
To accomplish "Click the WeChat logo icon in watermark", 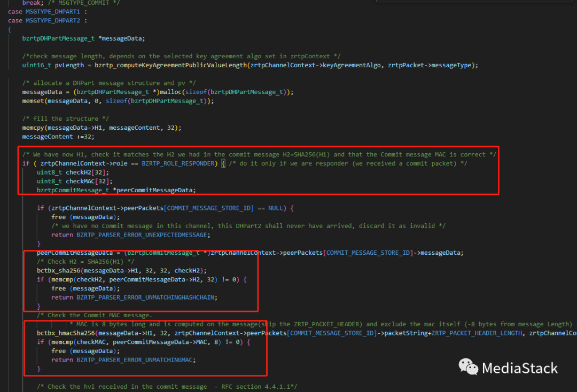I will coord(469,367).
